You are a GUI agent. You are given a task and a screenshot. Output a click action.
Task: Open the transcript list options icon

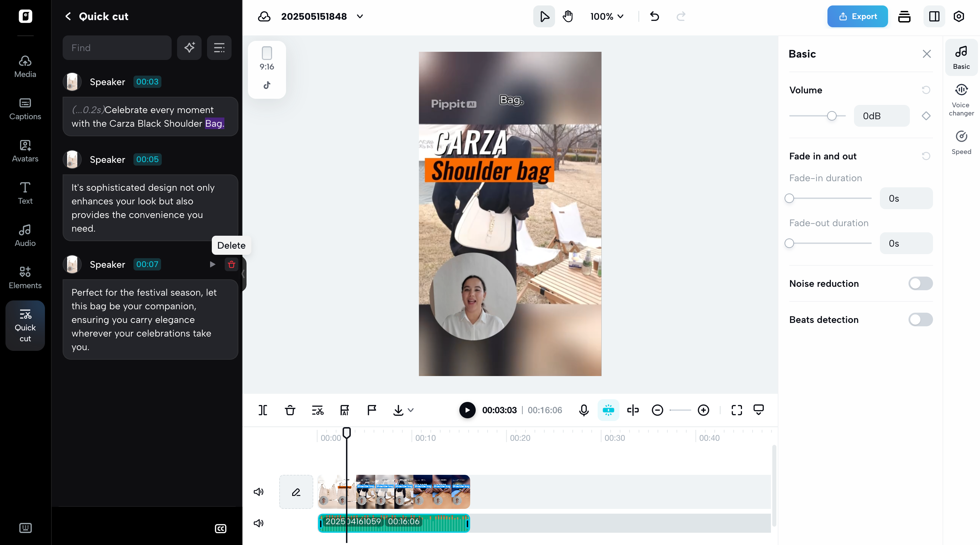pos(219,48)
